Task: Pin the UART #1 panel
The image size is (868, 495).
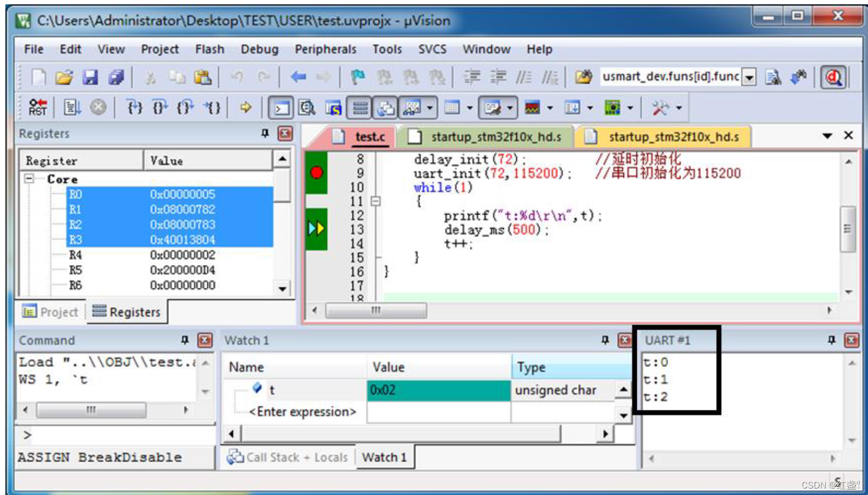Action: point(831,340)
